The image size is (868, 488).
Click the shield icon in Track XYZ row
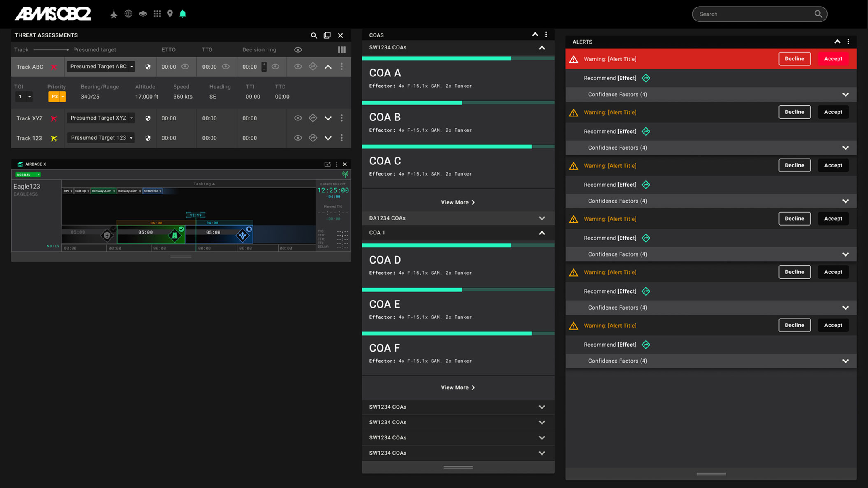pyautogui.click(x=148, y=118)
